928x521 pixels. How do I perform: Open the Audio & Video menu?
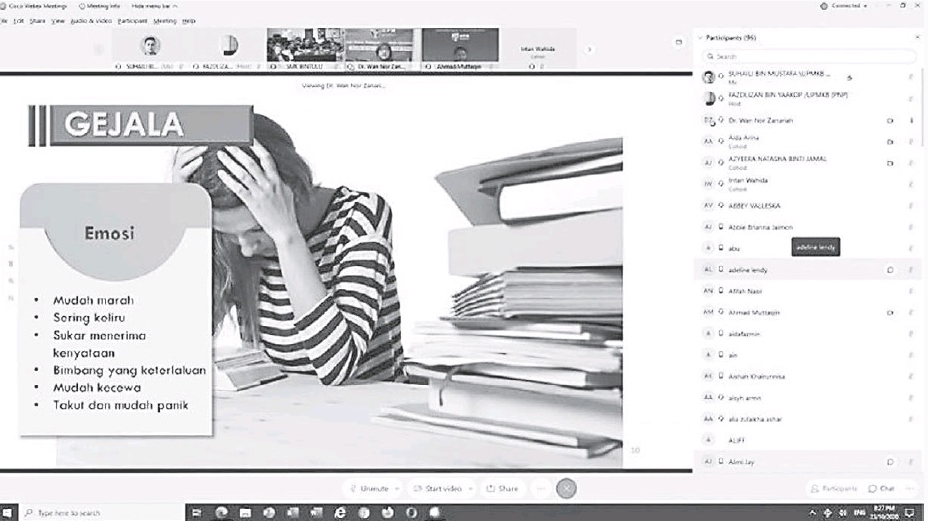coord(91,21)
